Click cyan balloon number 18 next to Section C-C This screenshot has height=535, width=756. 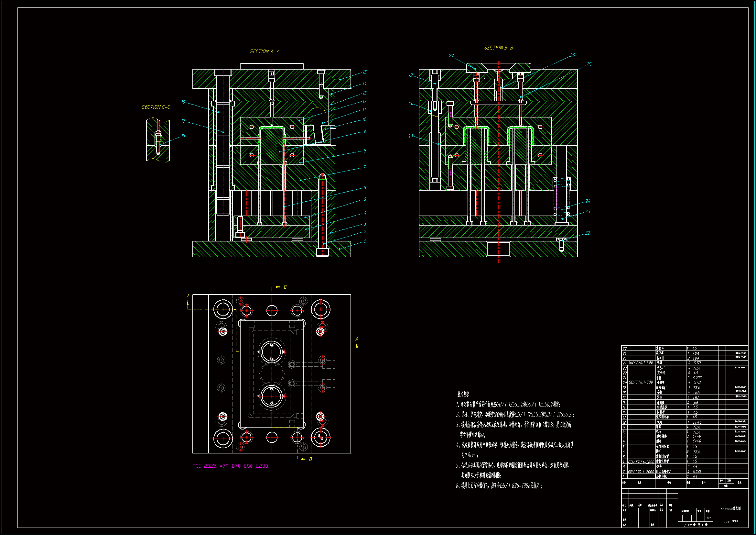coord(183,136)
